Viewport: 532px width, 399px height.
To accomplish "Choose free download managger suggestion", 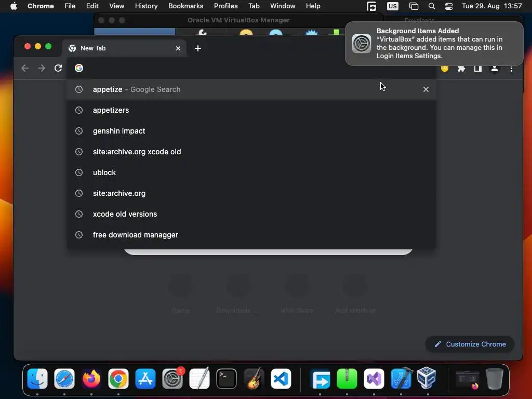I will click(x=251, y=235).
